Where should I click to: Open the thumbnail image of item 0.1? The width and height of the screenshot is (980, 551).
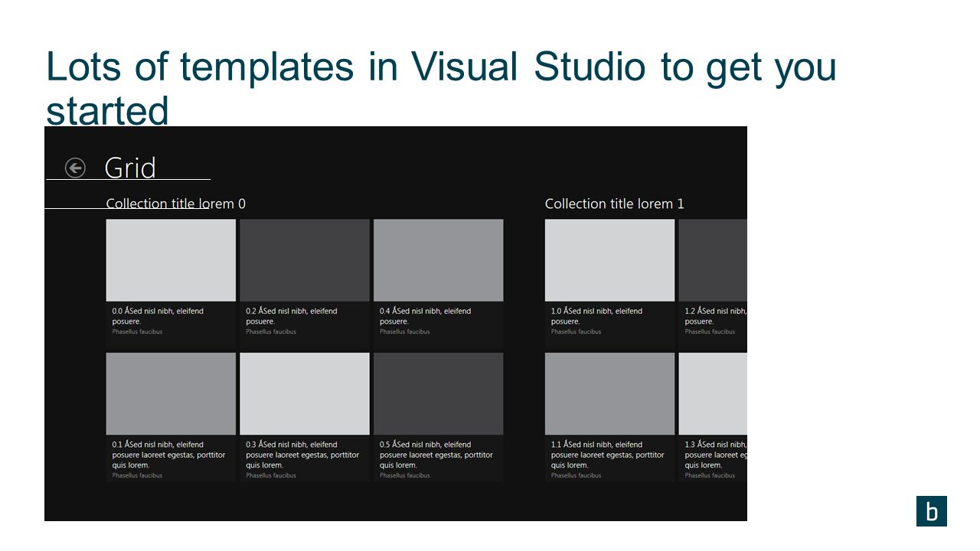(x=171, y=393)
